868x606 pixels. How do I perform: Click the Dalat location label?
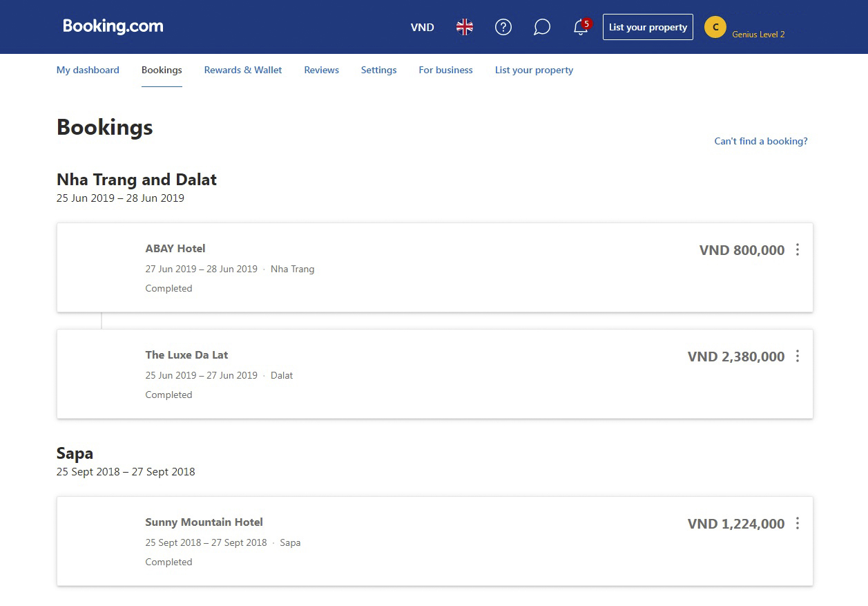coord(282,375)
